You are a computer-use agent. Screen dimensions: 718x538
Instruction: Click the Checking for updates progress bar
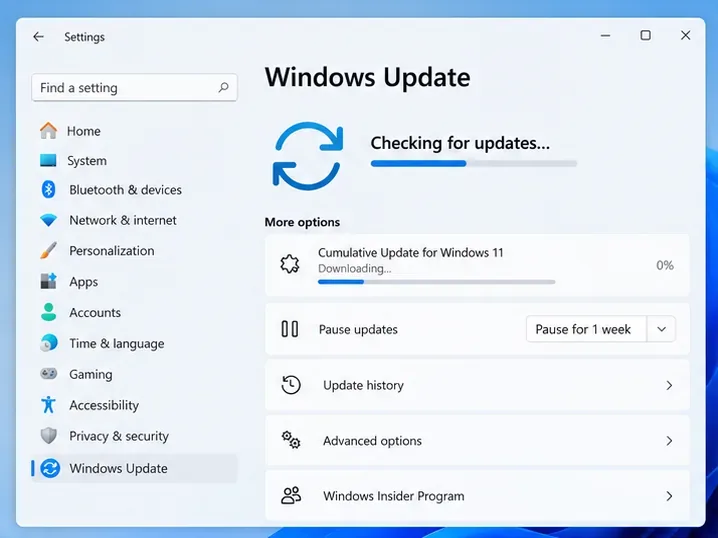[473, 163]
